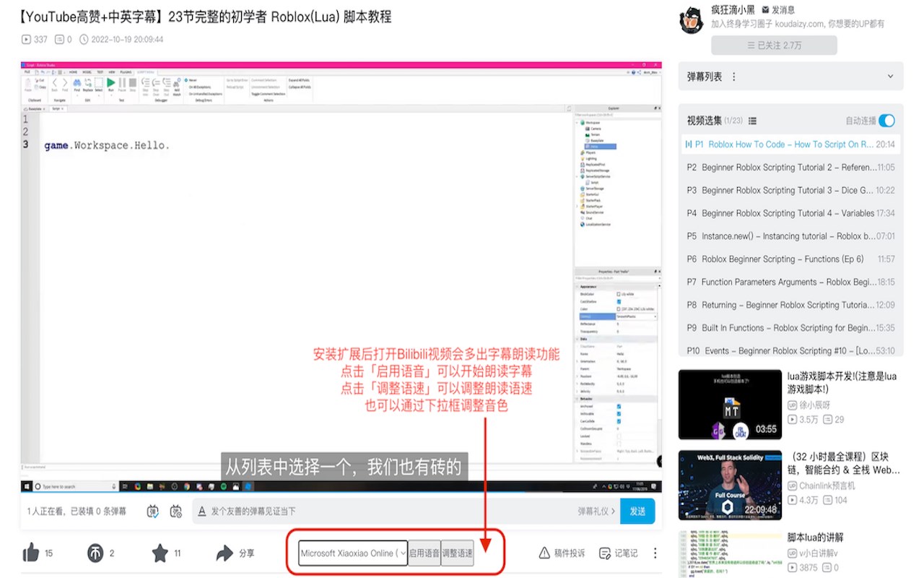Screen dimensions: 924x578
Task: Click Run play icon in Roblox Studio
Action: tap(111, 83)
